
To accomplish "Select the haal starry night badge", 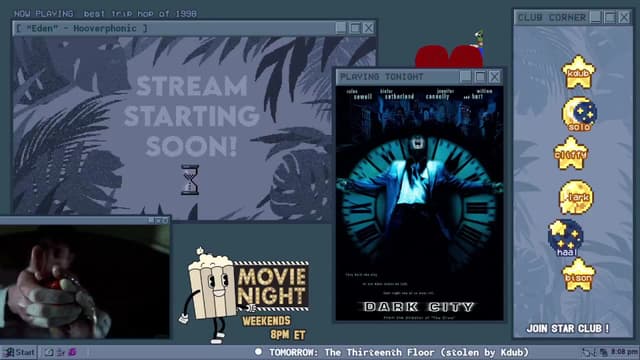I will click(x=565, y=238).
